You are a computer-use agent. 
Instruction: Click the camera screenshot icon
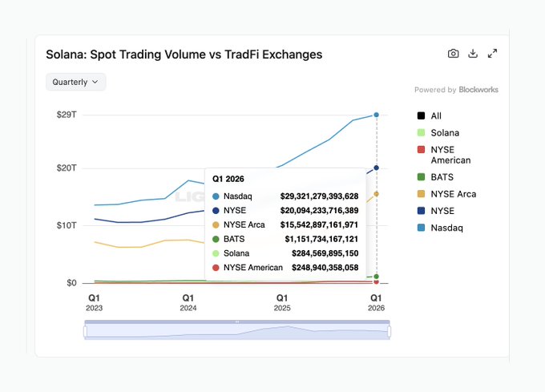(453, 54)
